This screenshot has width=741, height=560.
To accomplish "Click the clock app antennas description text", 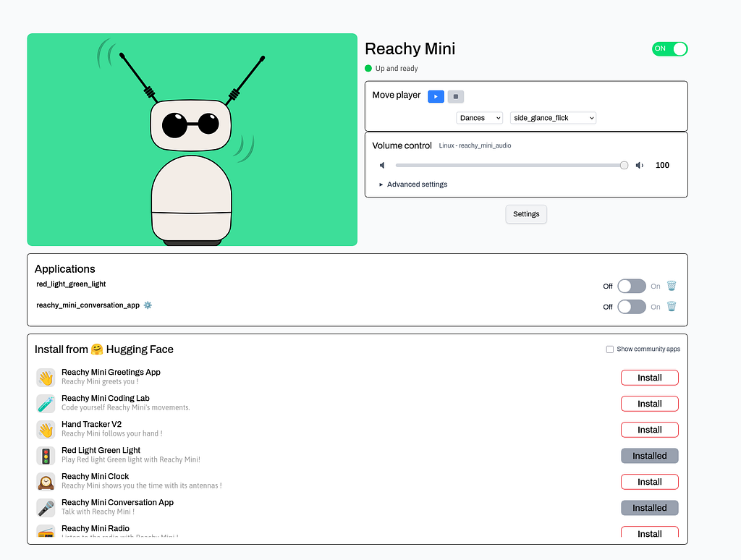I will click(142, 485).
